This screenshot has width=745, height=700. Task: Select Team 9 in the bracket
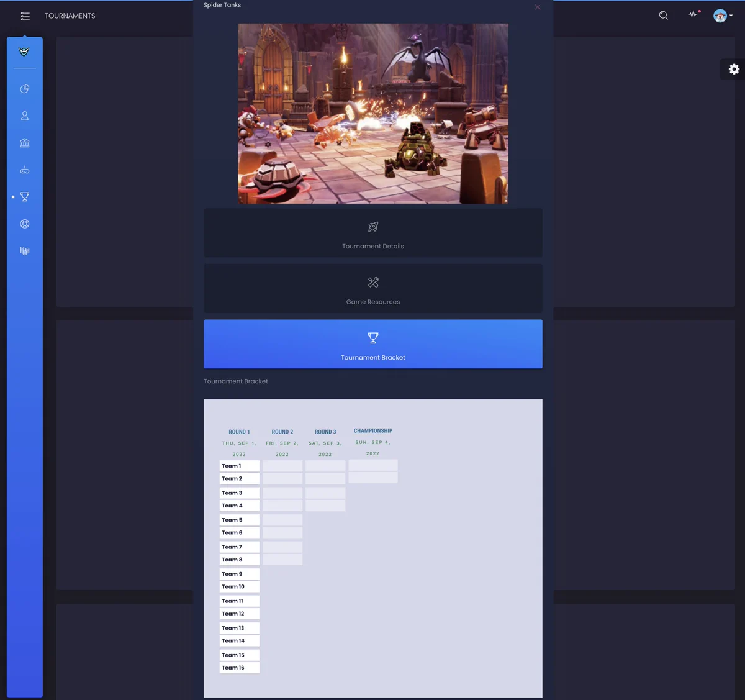[239, 574]
